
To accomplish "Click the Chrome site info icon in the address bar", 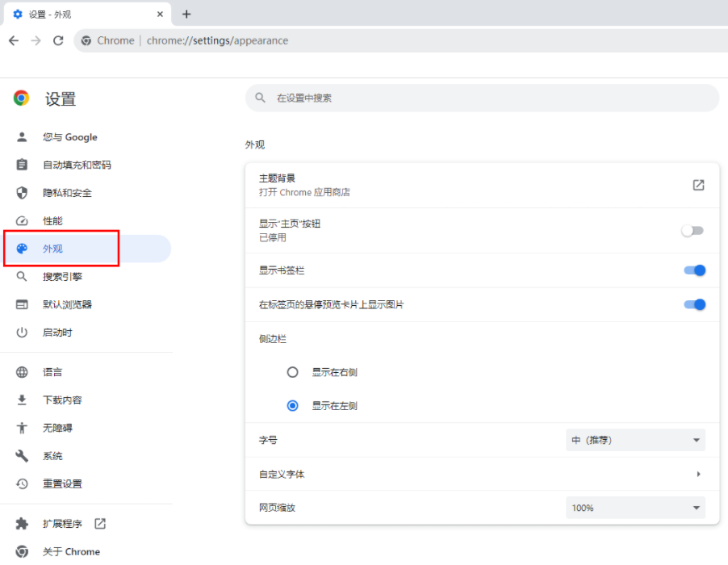I will 86,41.
